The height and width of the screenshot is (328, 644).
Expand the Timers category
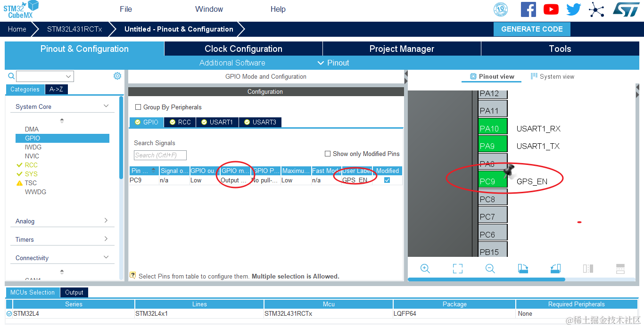(106, 239)
